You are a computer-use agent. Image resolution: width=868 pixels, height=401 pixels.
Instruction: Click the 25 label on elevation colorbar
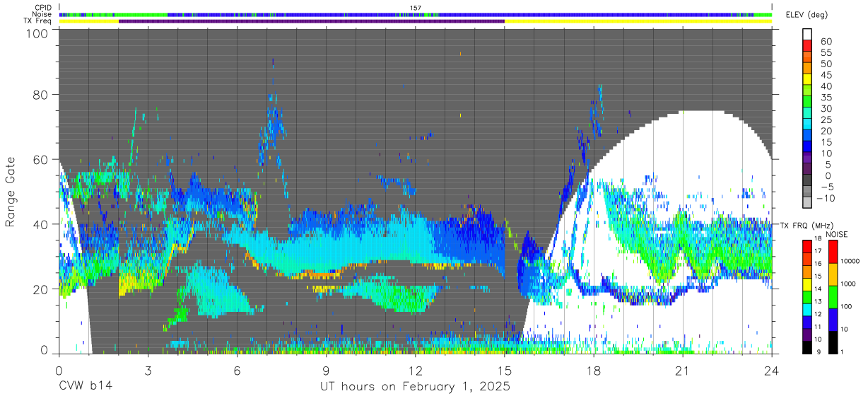coord(826,120)
